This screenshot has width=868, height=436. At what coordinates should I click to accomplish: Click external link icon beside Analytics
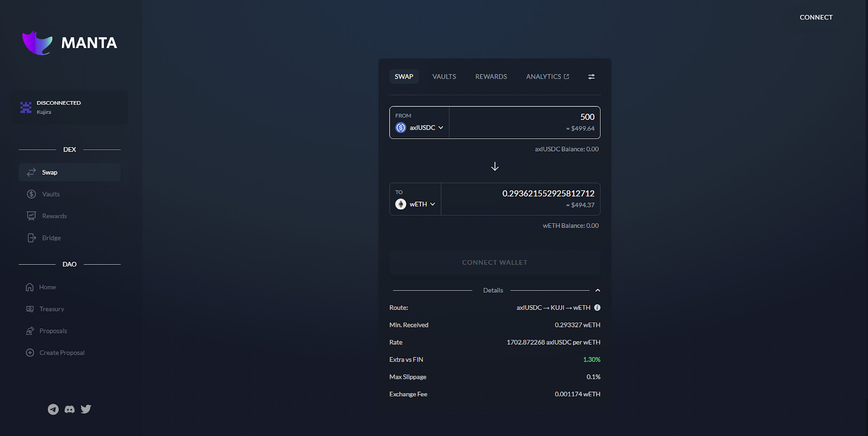point(566,77)
